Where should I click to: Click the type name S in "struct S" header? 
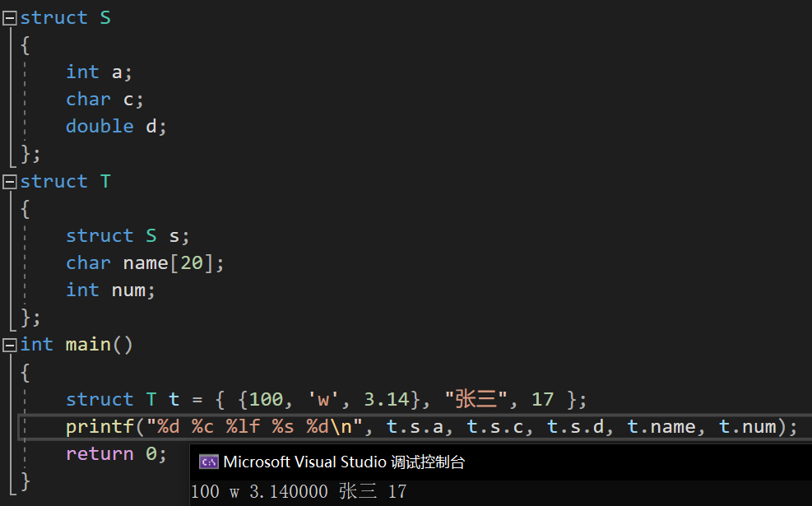coord(105,18)
